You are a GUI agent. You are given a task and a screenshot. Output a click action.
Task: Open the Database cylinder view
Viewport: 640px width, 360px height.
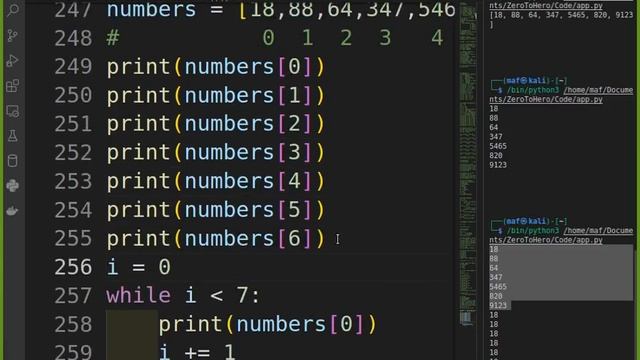click(13, 161)
